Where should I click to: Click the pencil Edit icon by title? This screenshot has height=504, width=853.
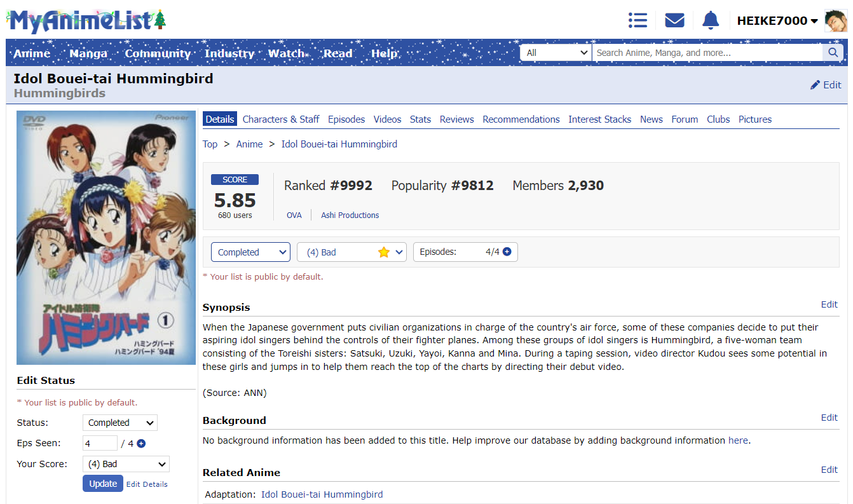coord(815,85)
